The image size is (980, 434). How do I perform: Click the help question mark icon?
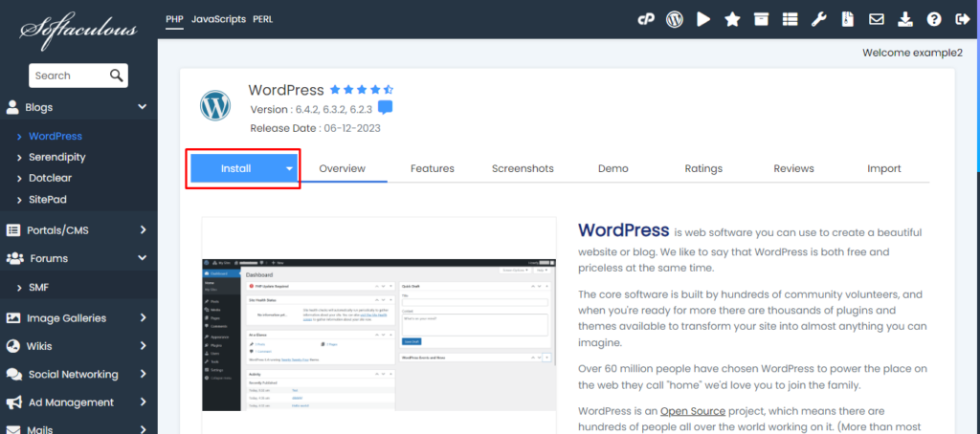[934, 19]
